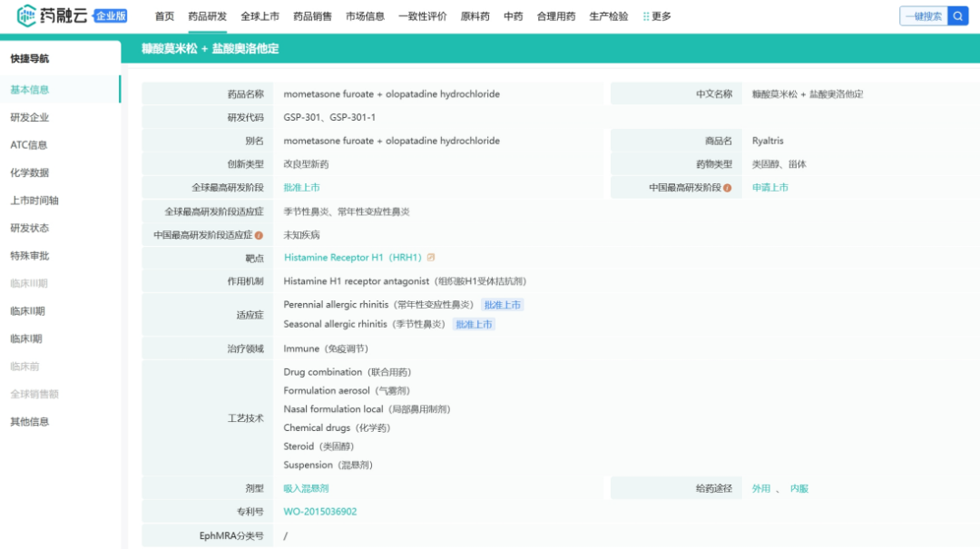Click the 吸入混悬剂 dosage form link

306,488
